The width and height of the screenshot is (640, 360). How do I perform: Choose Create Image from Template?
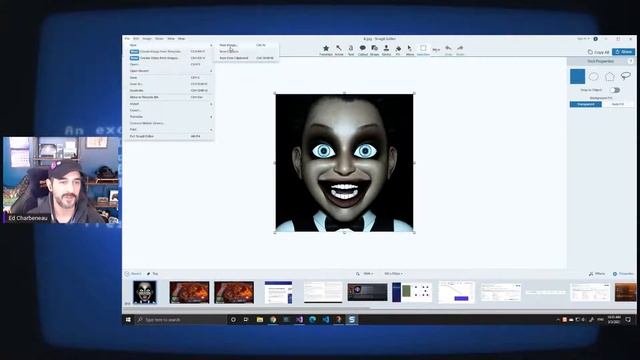[x=169, y=52]
